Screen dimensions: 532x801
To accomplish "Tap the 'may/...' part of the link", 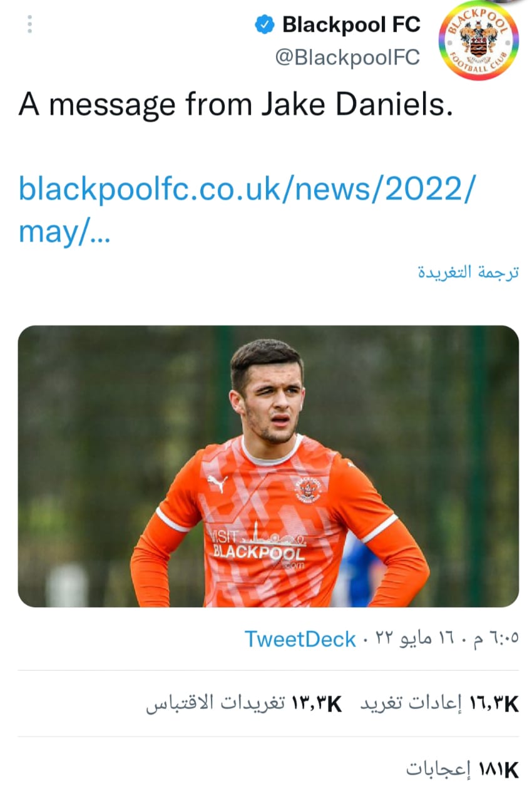I will point(64,233).
